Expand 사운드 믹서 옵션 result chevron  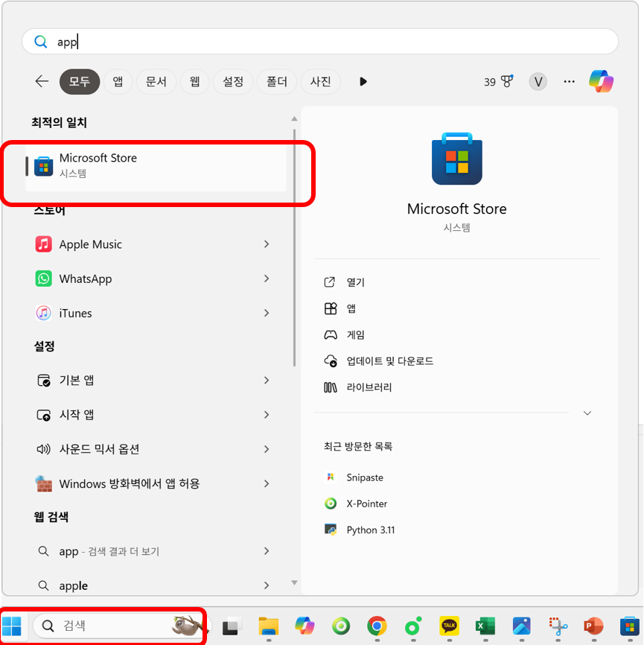267,449
